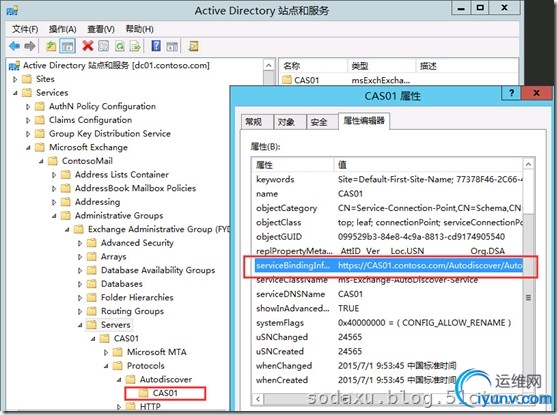Viewport: 558px width, 415px height.
Task: Switch to the 安全 tab
Action: [x=322, y=122]
